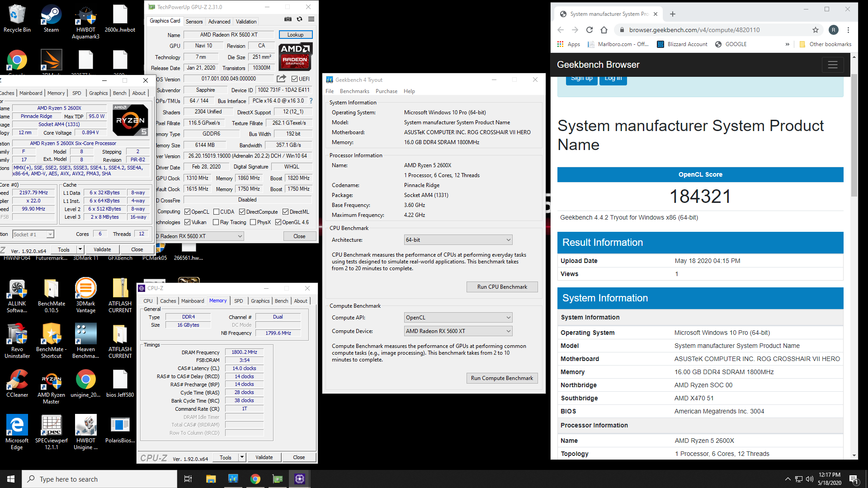Open the Purchase menu in Geekbench

[387, 91]
